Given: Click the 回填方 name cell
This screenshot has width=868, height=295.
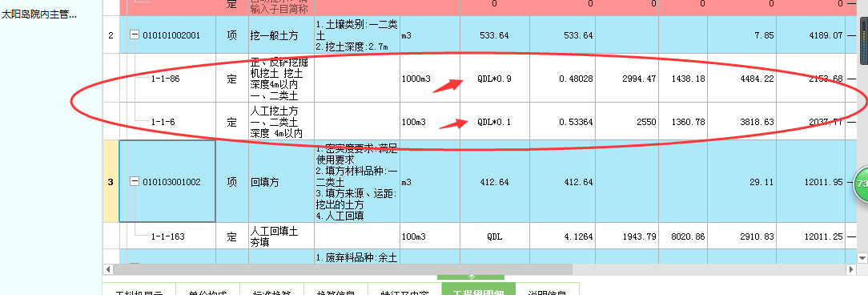Looking at the screenshot, I should (281, 181).
